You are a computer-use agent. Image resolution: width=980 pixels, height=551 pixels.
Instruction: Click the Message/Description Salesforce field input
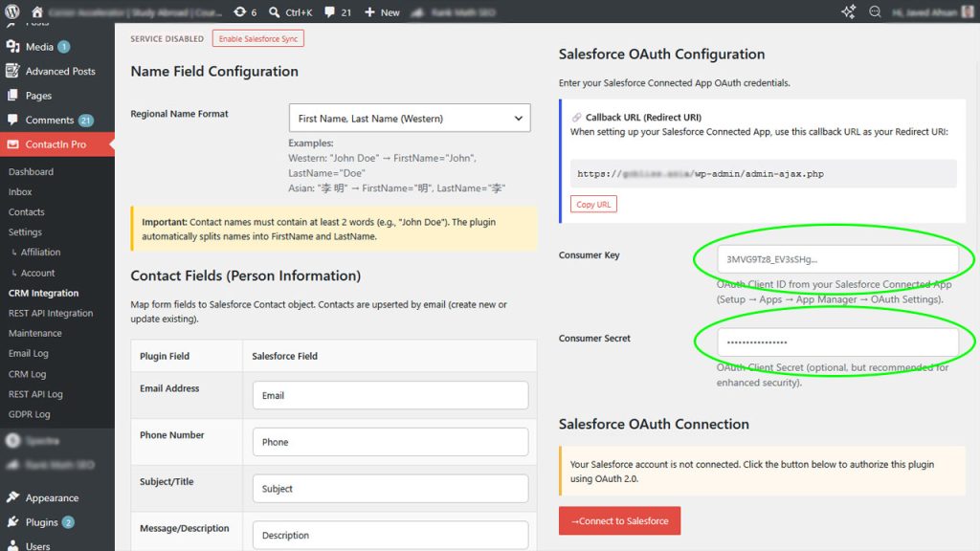point(390,536)
